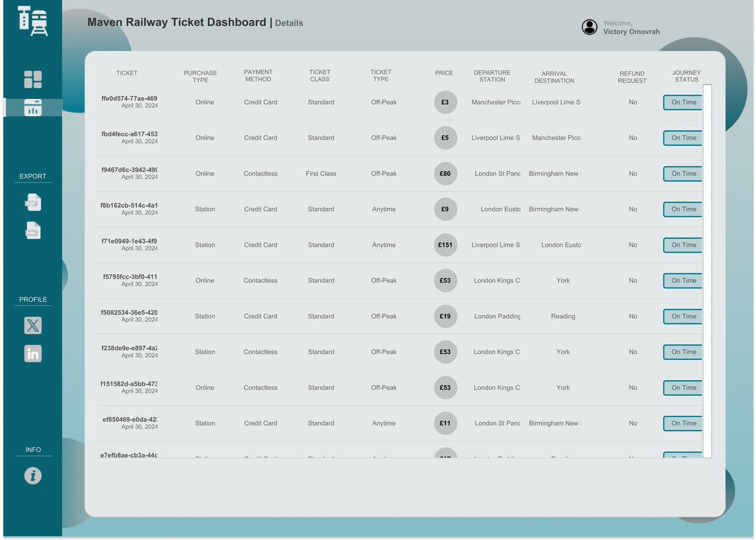Select ticket ID f238de9e-e897-4a2
Viewport: 756px width, 540px height.
[129, 348]
